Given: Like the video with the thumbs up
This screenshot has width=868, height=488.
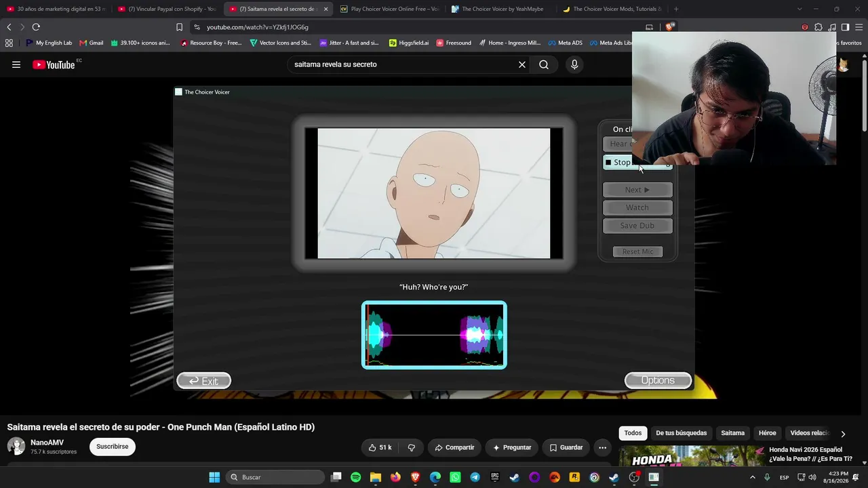Looking at the screenshot, I should tap(380, 447).
